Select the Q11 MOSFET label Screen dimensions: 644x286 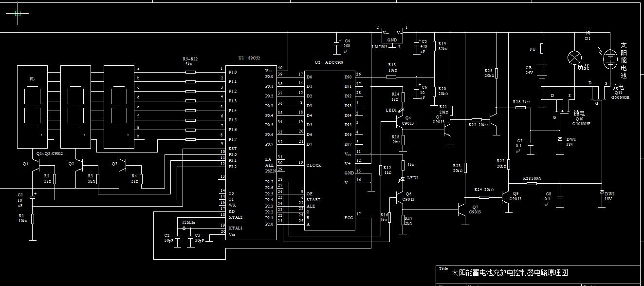click(x=618, y=93)
